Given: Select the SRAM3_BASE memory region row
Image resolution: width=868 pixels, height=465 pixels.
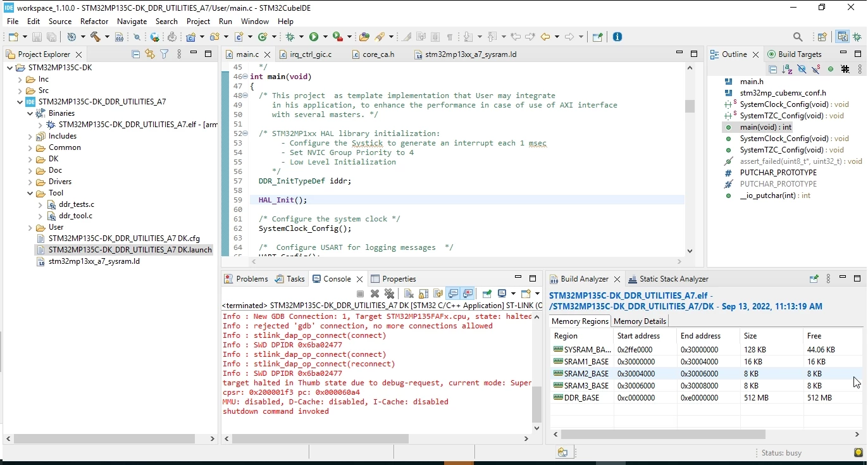Looking at the screenshot, I should click(x=705, y=385).
